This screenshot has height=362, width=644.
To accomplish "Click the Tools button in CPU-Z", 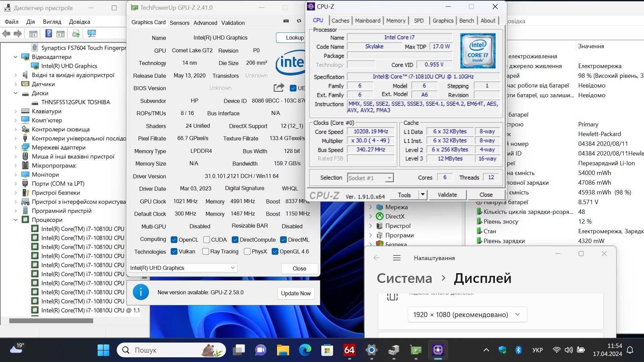I will [x=404, y=195].
